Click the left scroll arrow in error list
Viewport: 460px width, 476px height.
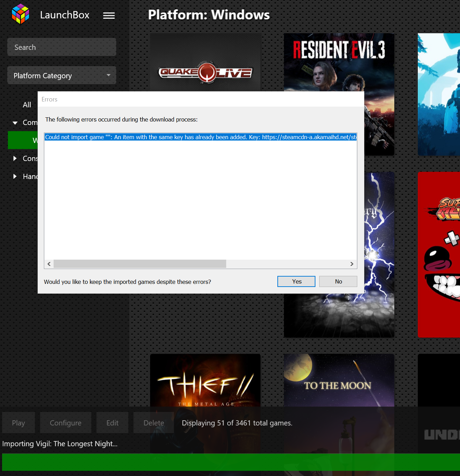click(x=49, y=264)
